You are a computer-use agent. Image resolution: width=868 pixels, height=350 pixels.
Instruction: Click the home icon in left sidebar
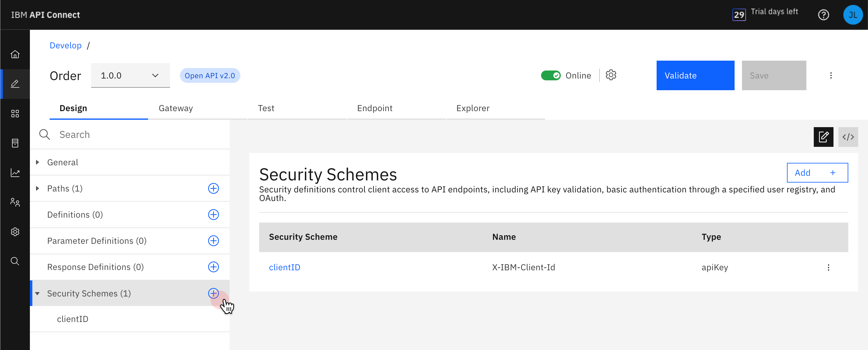pos(15,54)
